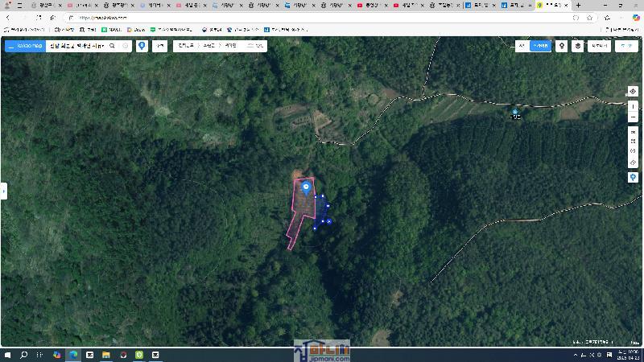The width and height of the screenshot is (644, 362).
Task: Open the map layers stack icon
Action: click(x=577, y=47)
